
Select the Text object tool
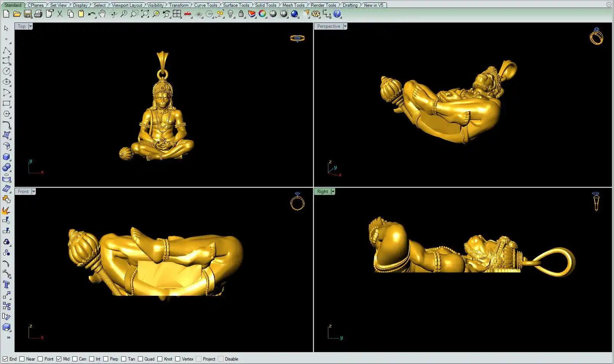pos(6,284)
